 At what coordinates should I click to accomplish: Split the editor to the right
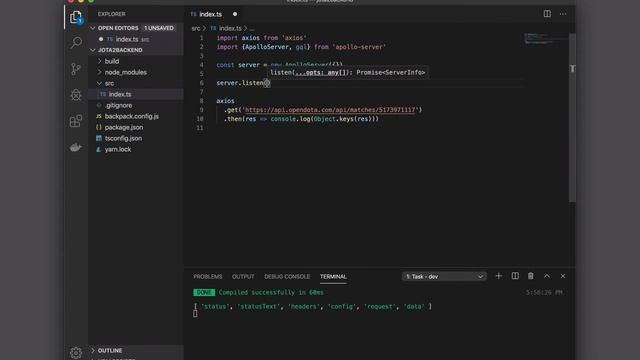547,14
